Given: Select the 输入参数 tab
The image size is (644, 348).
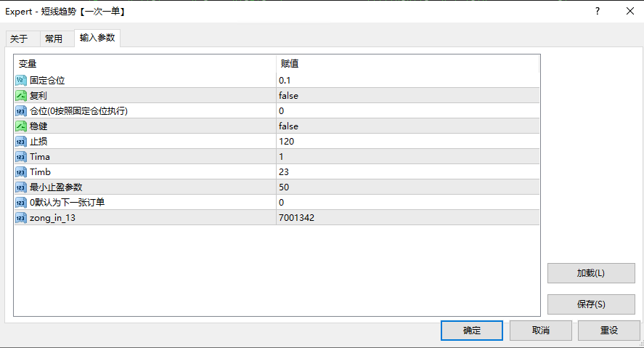Looking at the screenshot, I should (97, 38).
